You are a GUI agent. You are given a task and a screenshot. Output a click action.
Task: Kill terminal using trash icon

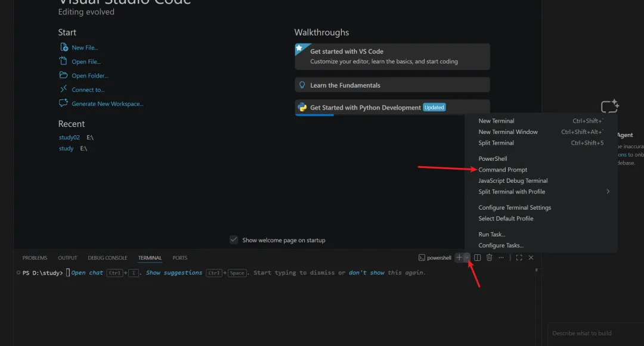coord(489,257)
